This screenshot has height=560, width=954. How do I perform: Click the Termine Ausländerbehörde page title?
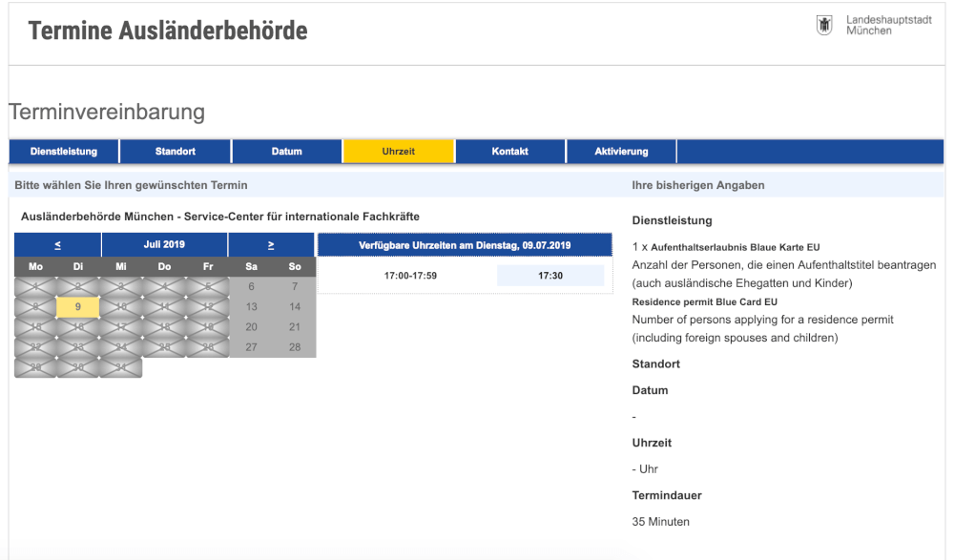(168, 31)
